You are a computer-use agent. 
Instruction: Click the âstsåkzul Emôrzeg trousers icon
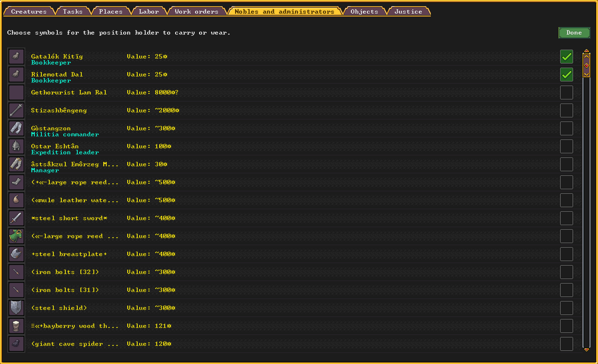coord(16,164)
